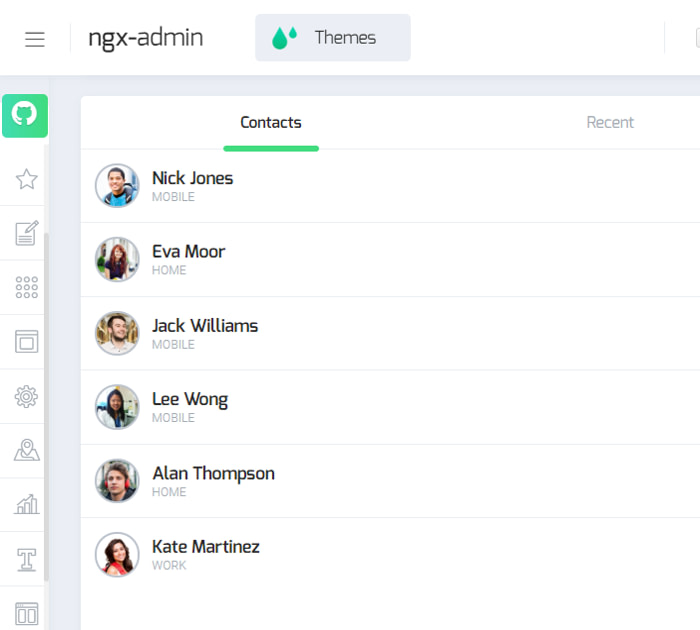Screen dimensions: 700x630
Task: Select the nine-dot grid sidebar icon
Action: (x=26, y=288)
